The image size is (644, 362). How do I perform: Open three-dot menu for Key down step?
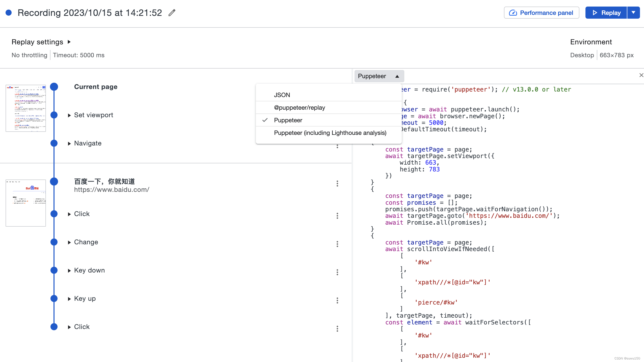[337, 272]
